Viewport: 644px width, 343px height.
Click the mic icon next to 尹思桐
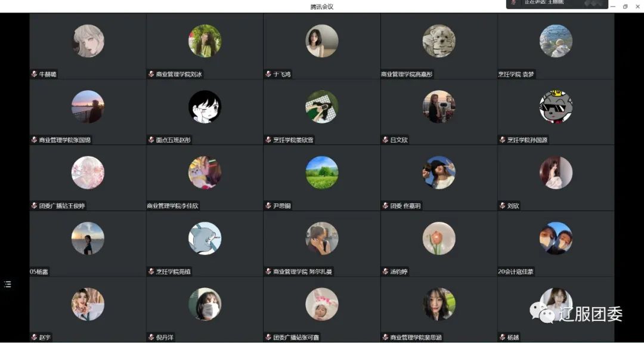pyautogui.click(x=268, y=205)
